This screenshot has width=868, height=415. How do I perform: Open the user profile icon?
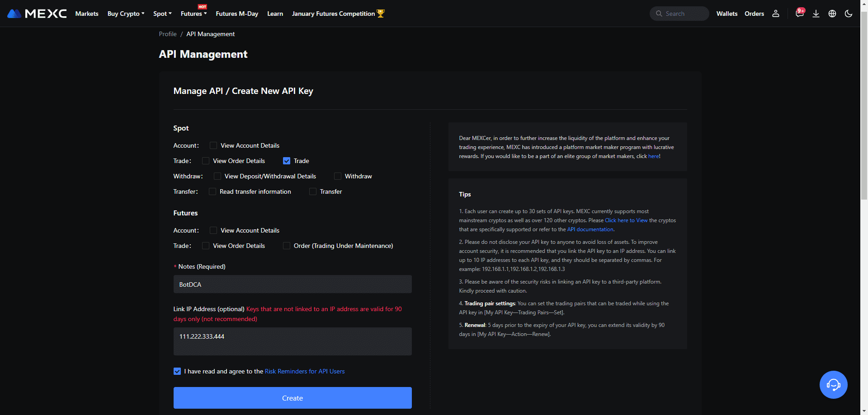point(776,14)
